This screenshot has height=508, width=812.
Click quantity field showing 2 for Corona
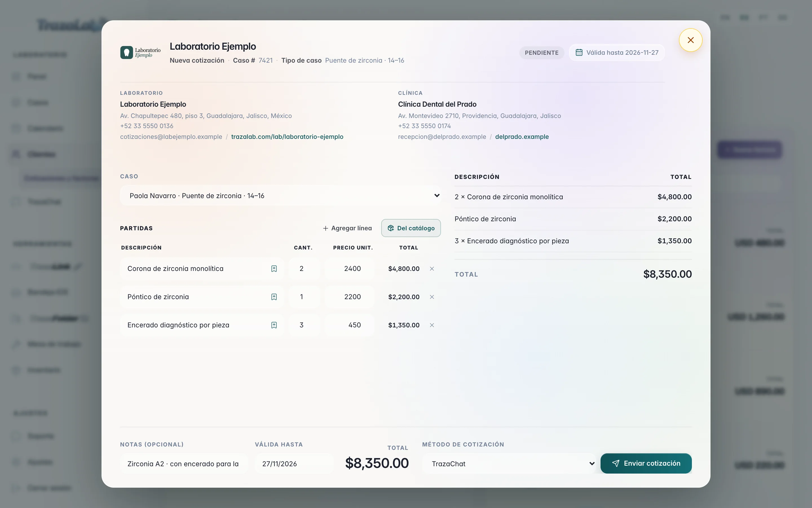[304, 269]
